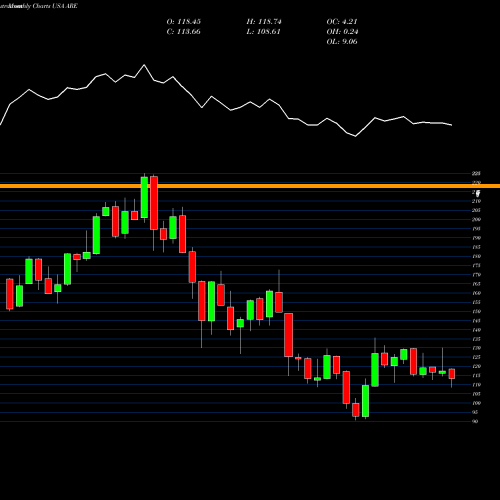Click the open price value 118.45
Screen dimensions: 500x500
[x=189, y=22]
